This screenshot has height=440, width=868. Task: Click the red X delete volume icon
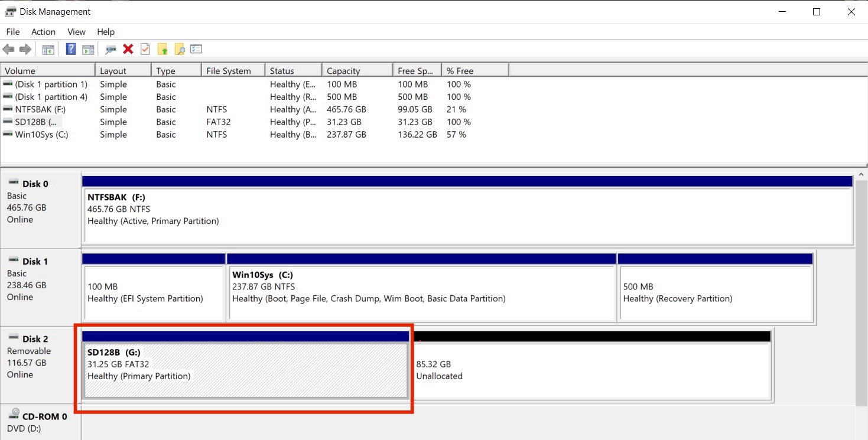click(128, 49)
